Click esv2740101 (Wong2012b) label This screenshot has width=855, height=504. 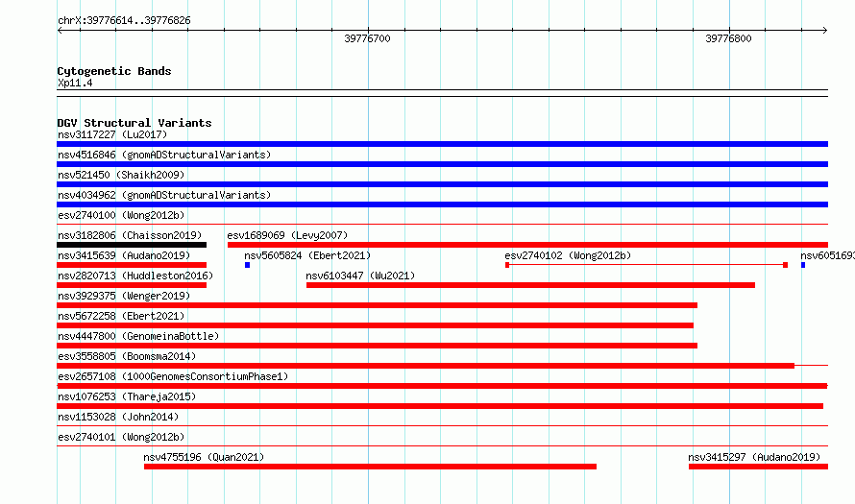point(121,437)
